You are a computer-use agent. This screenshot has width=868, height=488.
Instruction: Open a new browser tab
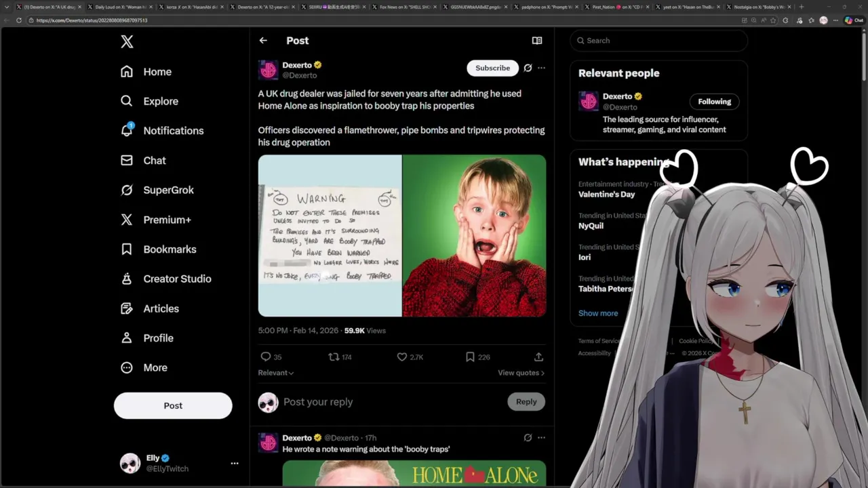[802, 7]
